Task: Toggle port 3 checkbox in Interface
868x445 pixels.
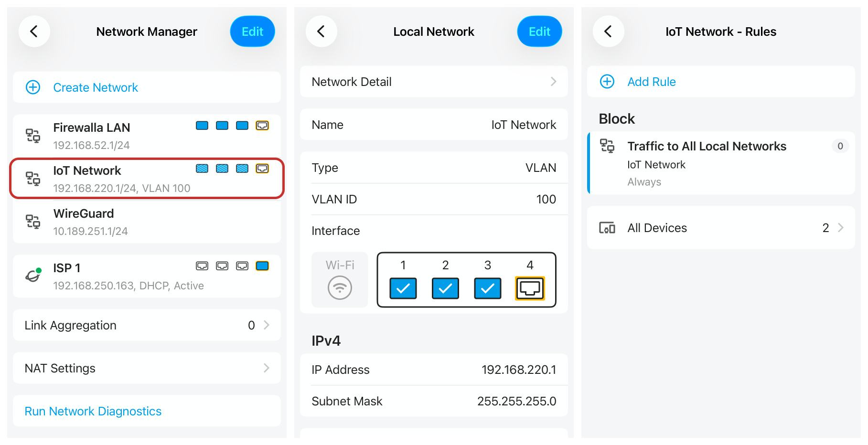Action: click(487, 288)
